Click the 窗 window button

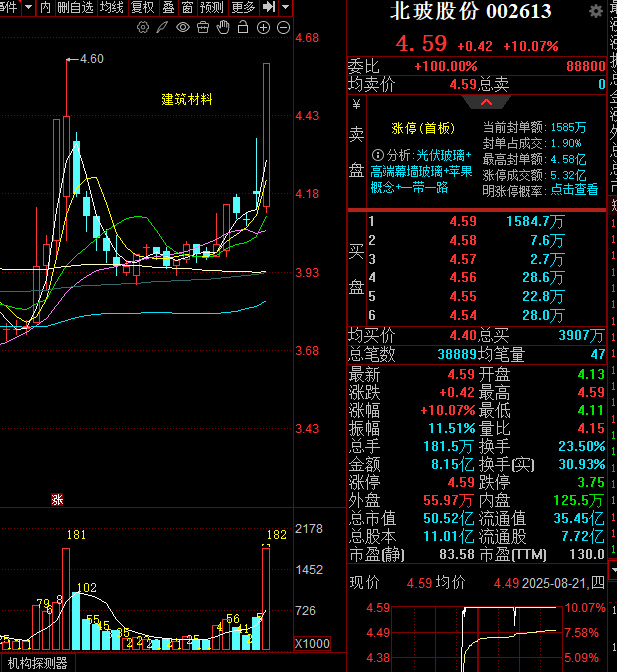[x=187, y=7]
